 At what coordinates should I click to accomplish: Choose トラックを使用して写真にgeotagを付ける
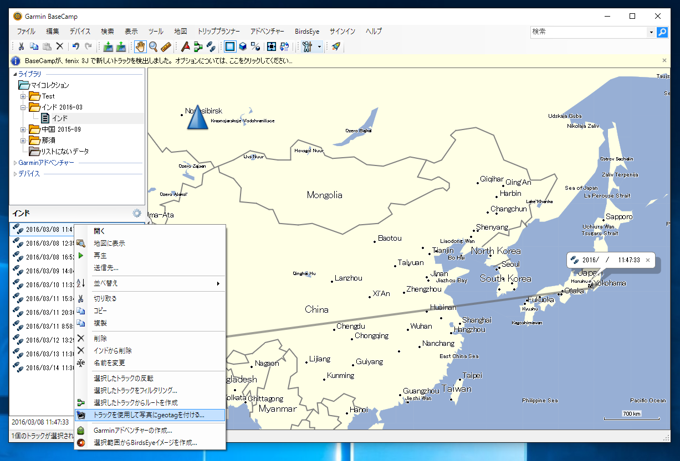[x=150, y=415]
